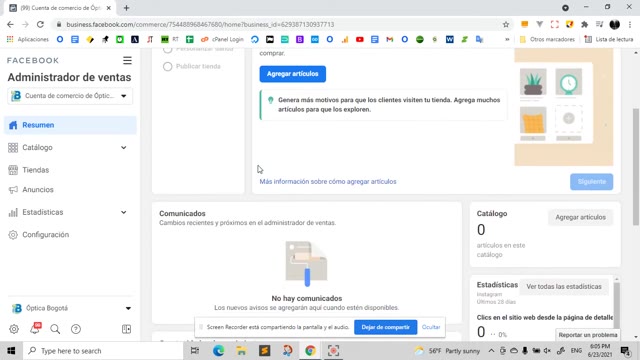The image size is (640, 360).
Task: Click Reportar un problema
Action: (x=588, y=335)
